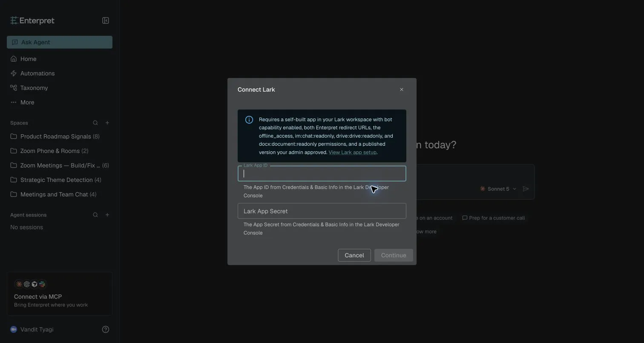Open Automations page
The width and height of the screenshot is (644, 343).
[x=60, y=73]
